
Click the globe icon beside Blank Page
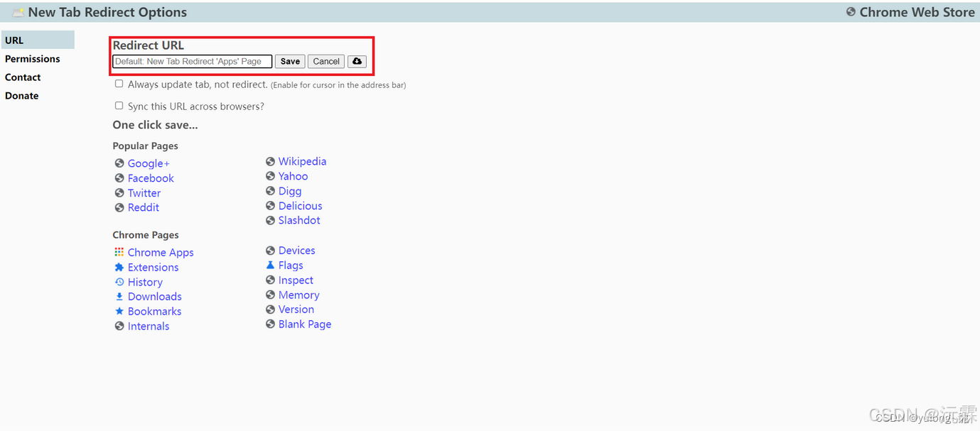tap(270, 324)
